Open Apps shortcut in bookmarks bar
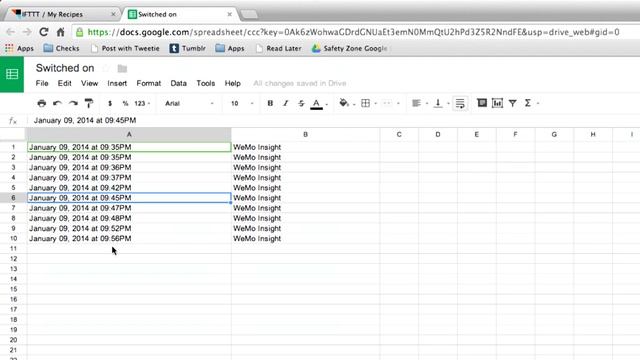Image resolution: width=640 pixels, height=360 pixels. [19, 48]
